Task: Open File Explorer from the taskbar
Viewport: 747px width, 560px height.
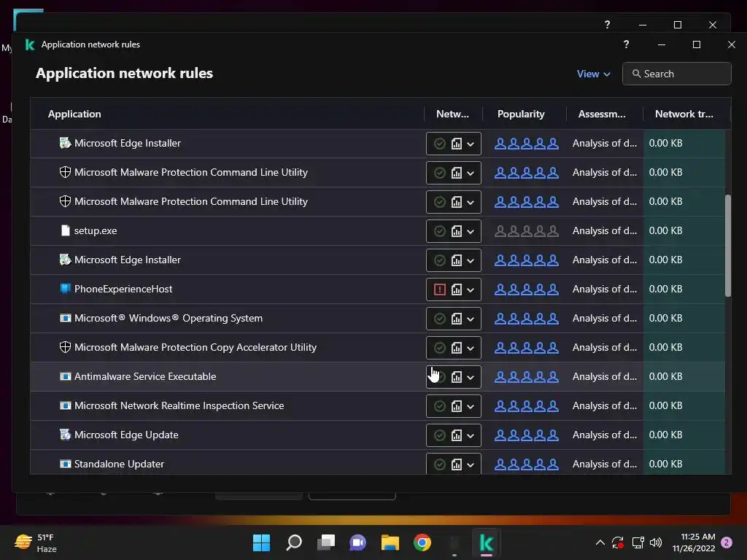Action: [390, 542]
